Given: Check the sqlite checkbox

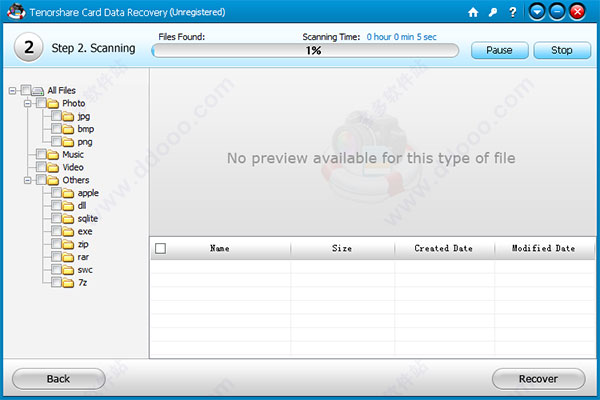Looking at the screenshot, I should pos(56,218).
